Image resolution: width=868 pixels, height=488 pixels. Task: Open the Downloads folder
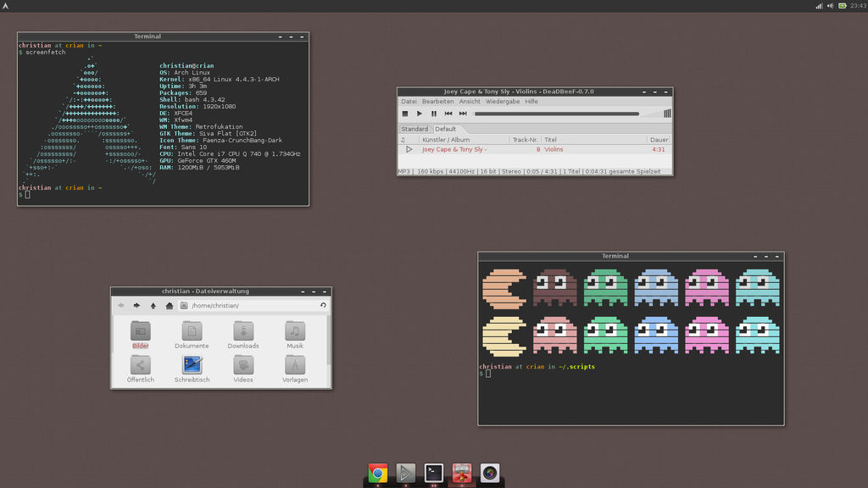click(x=243, y=335)
